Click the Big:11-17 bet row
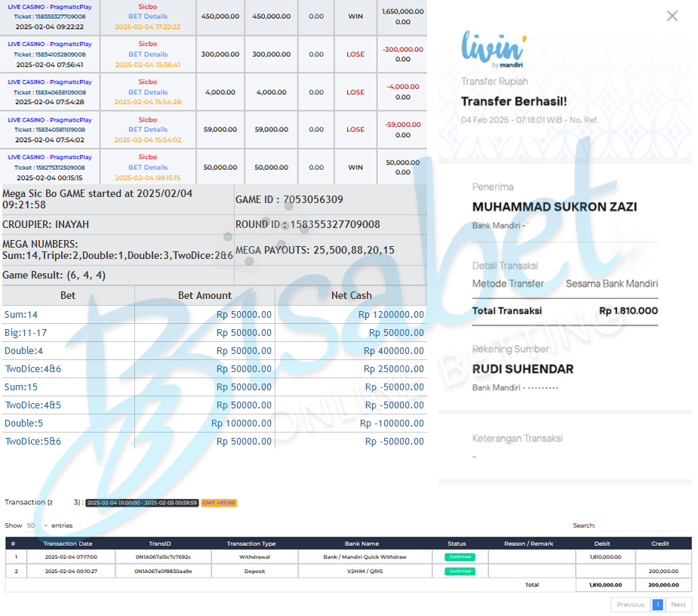 [x=214, y=333]
